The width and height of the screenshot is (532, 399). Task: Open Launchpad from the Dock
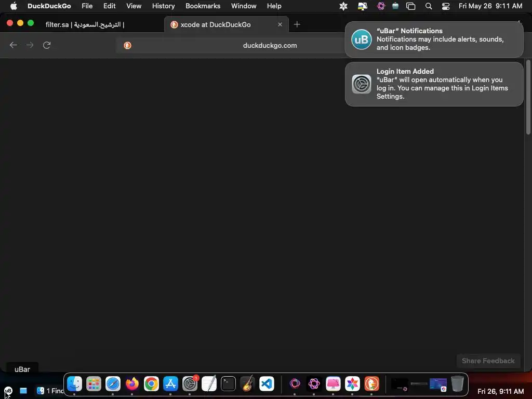pyautogui.click(x=94, y=384)
